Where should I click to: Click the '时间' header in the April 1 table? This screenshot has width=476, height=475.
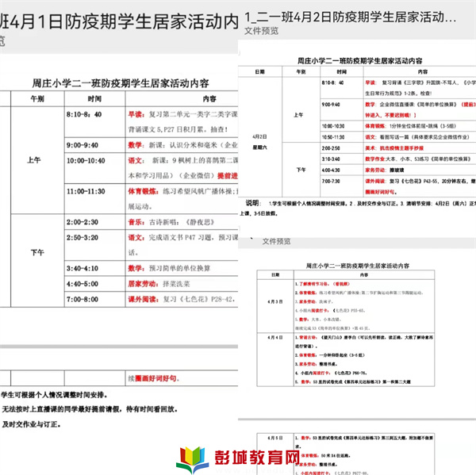click(94, 98)
